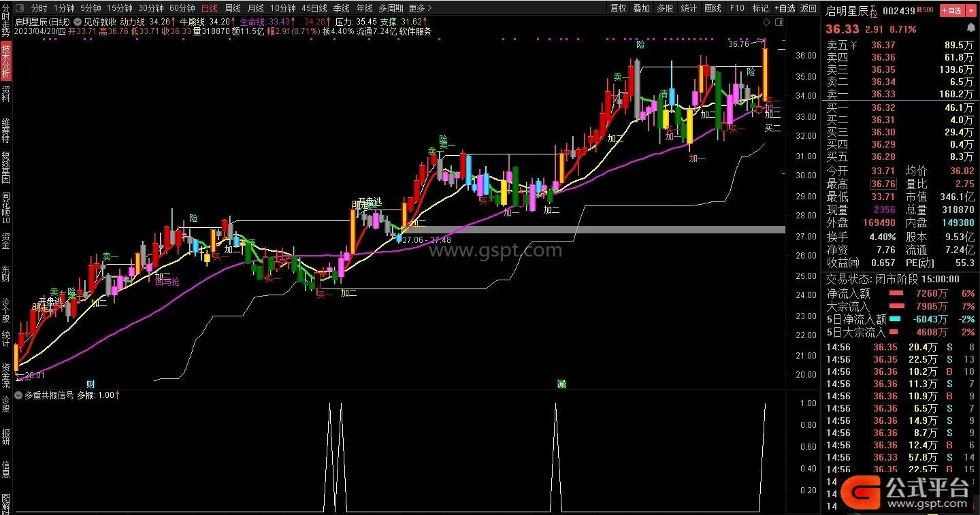Open 统计 in the left sidebar
Screen dimensions: 980x515
(5, 339)
